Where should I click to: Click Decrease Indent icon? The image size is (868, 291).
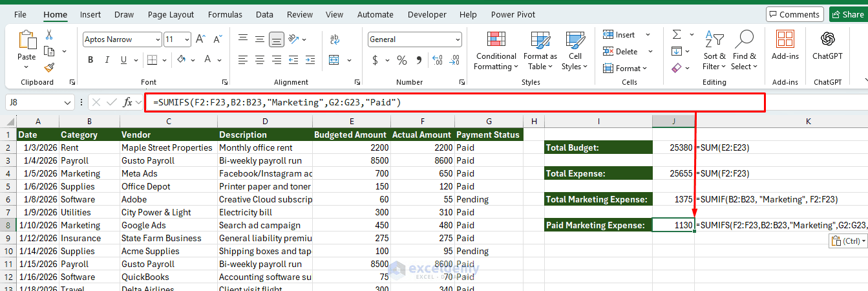pos(294,60)
